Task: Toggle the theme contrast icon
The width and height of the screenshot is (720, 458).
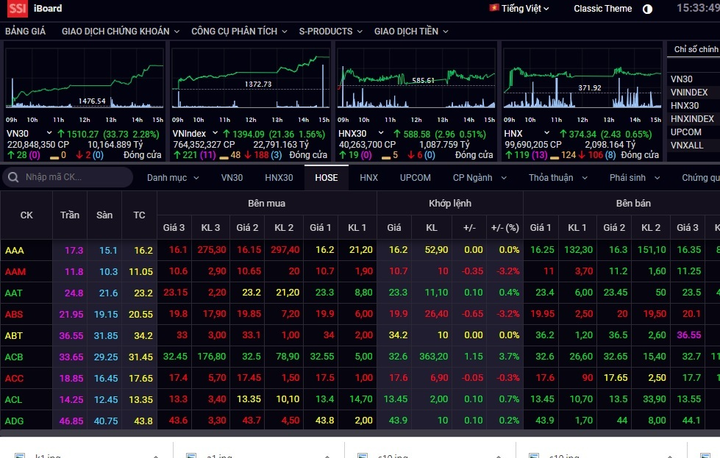Action: coord(647,9)
